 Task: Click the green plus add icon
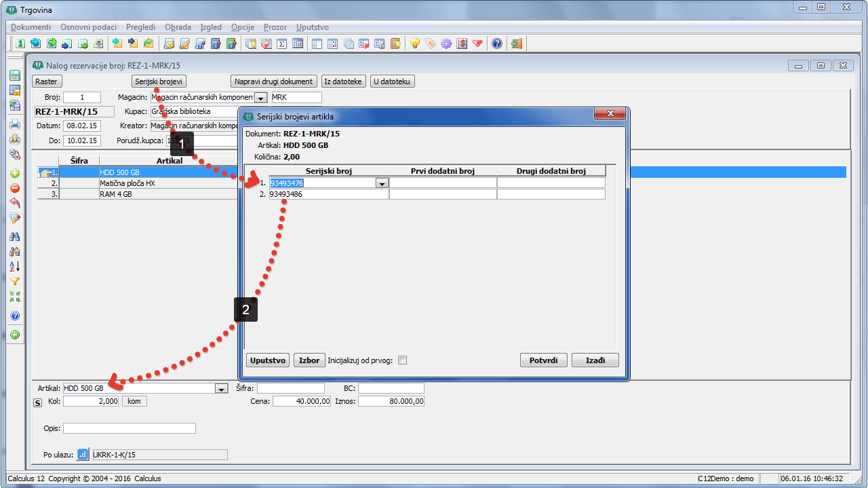pos(15,173)
